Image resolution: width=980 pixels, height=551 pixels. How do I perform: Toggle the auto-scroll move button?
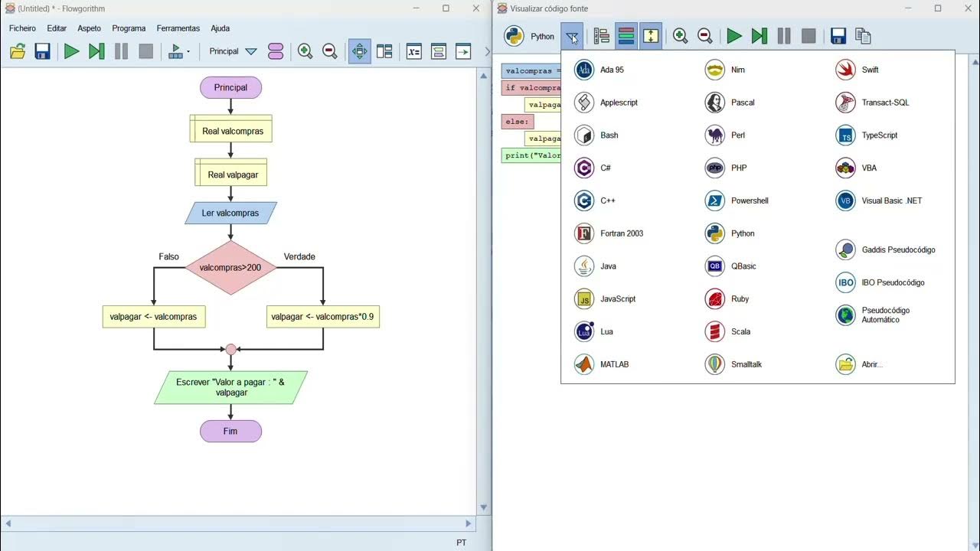[x=359, y=51]
